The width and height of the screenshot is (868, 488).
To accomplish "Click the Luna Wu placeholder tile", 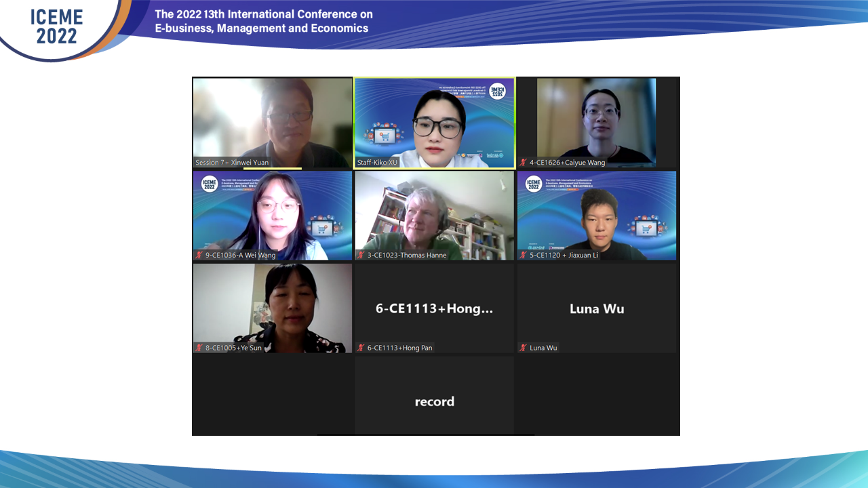I will pyautogui.click(x=597, y=308).
